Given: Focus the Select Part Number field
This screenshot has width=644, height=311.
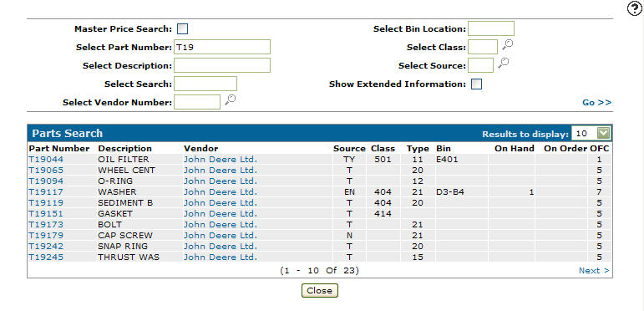Looking at the screenshot, I should point(222,47).
